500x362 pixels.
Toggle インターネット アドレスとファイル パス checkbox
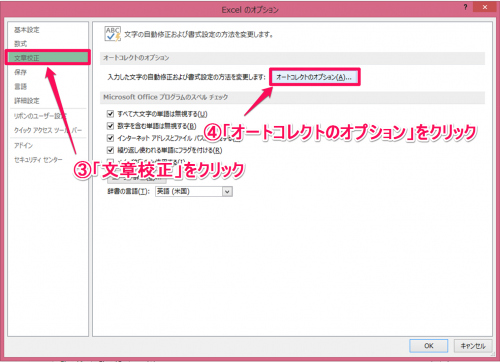point(110,138)
